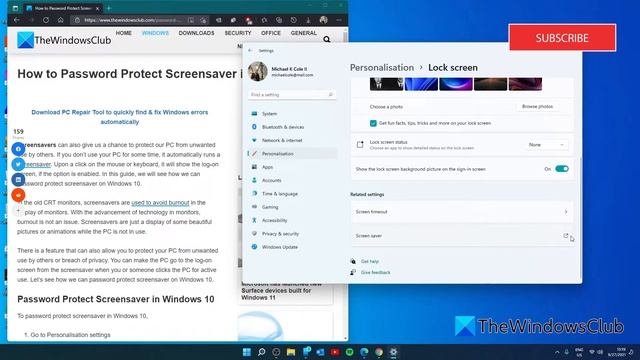Open WINDOWS menu on TheWindowsClub
The height and width of the screenshot is (360, 640).
click(155, 33)
